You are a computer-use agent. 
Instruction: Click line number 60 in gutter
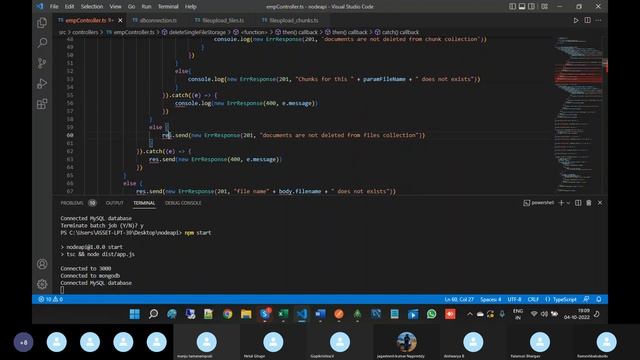(x=70, y=135)
